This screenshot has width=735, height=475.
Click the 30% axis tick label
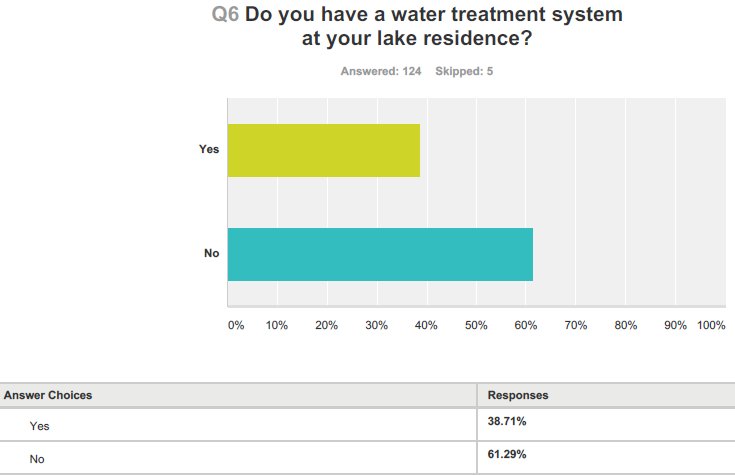(377, 325)
